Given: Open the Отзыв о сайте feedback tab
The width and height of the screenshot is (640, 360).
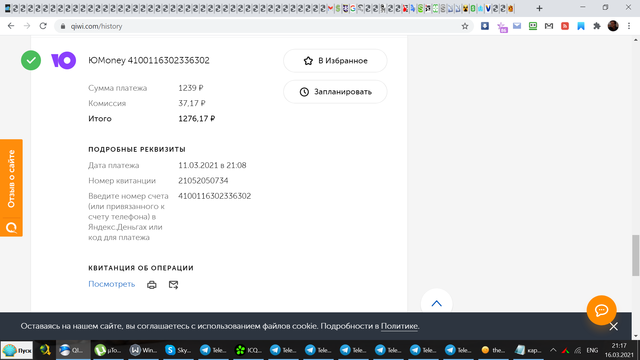Looking at the screenshot, I should [x=11, y=188].
